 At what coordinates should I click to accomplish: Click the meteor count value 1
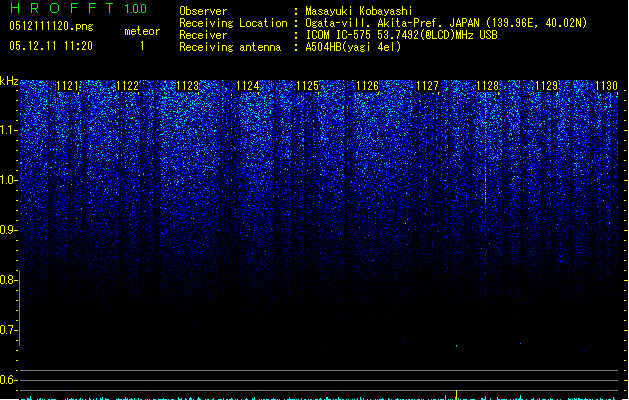pos(142,46)
